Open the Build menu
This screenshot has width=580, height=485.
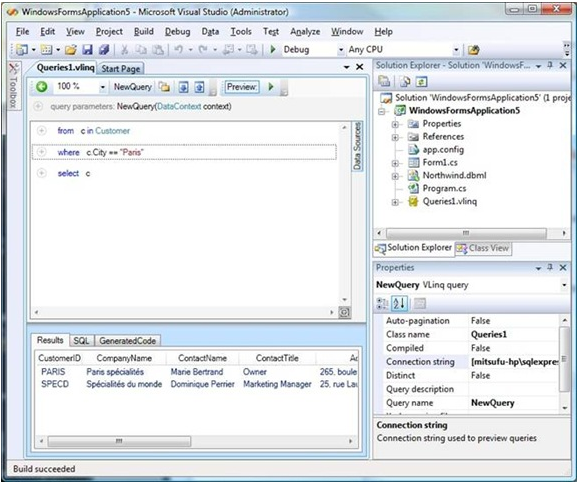point(144,32)
